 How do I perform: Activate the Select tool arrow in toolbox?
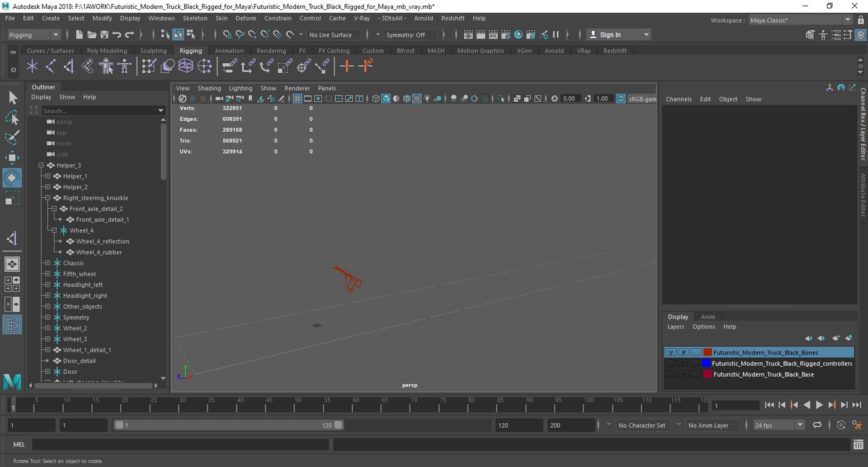(12, 98)
